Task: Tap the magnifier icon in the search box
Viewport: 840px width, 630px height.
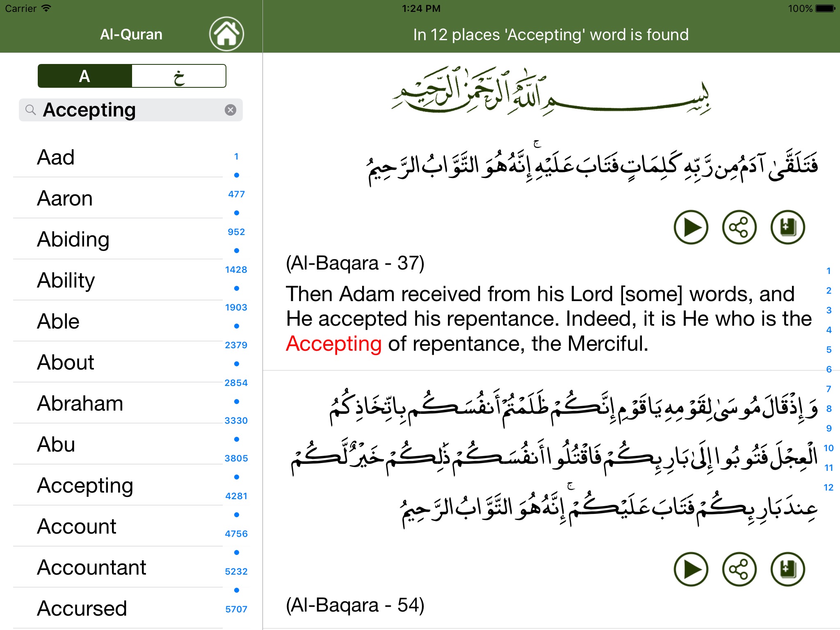Action: 31,110
